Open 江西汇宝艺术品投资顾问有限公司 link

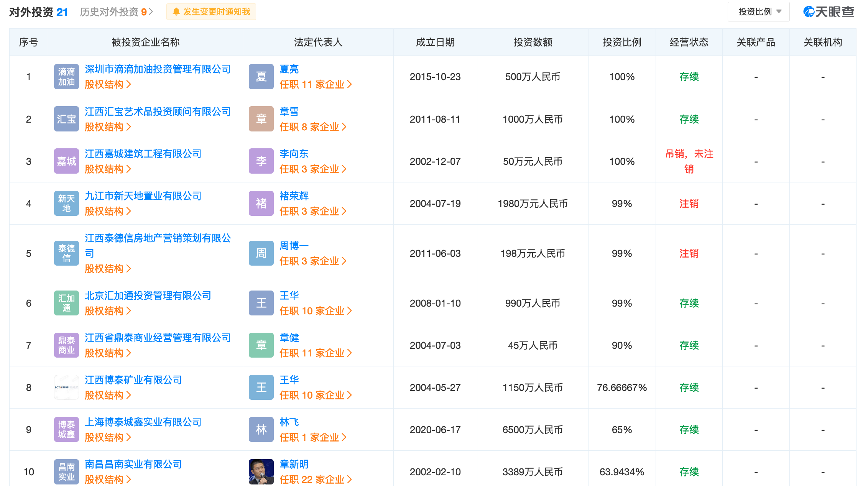(x=158, y=112)
